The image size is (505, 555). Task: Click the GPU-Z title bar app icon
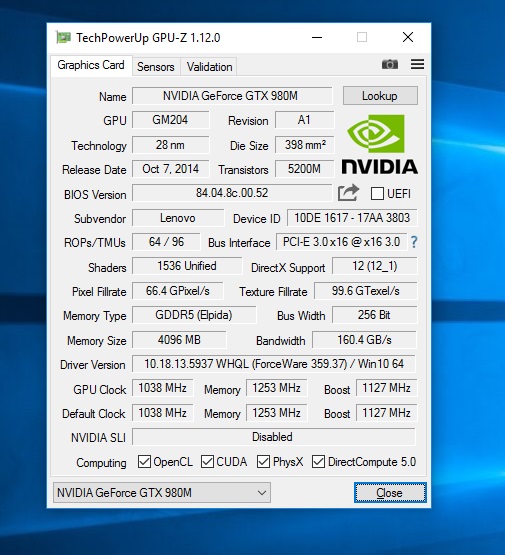[x=63, y=38]
